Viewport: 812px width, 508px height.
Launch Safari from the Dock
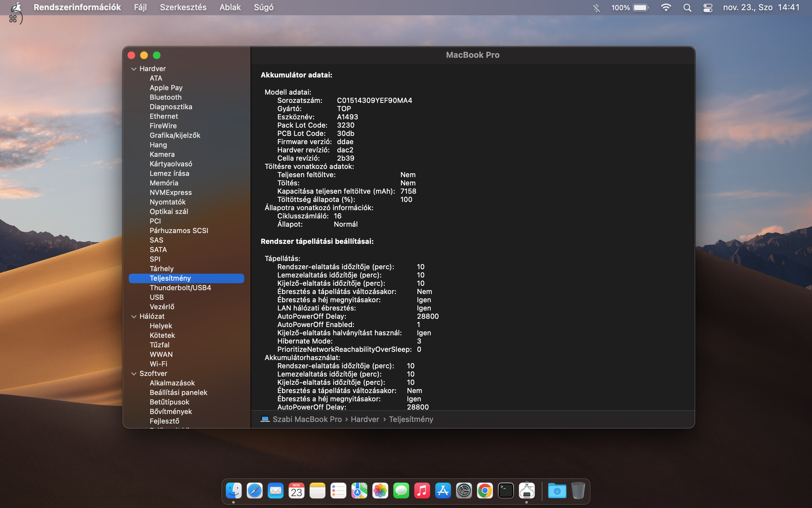click(x=255, y=491)
